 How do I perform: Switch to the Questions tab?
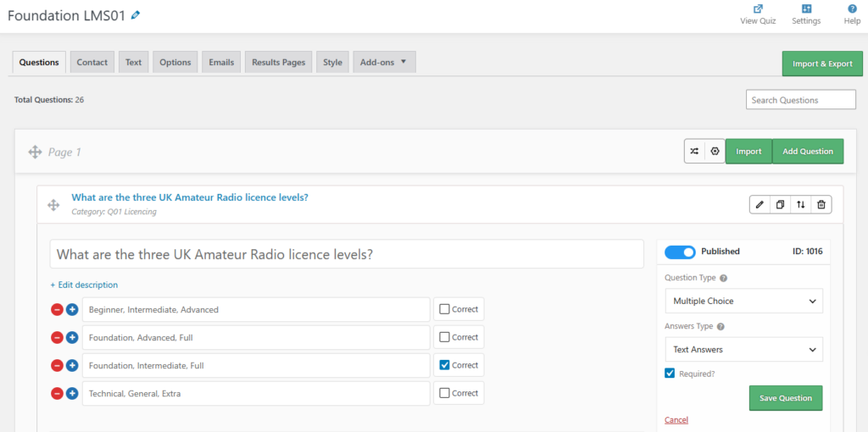[39, 63]
